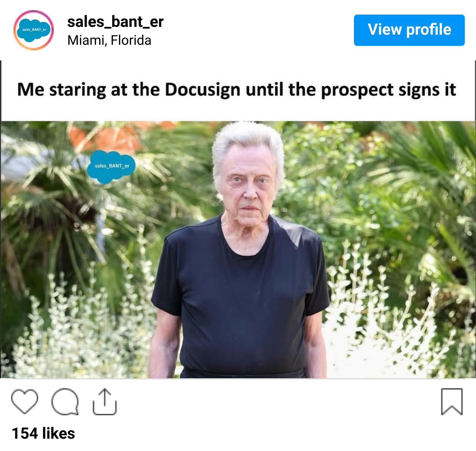Image resolution: width=476 pixels, height=451 pixels.
Task: Tap the share arrow icon
Action: coord(104,401)
